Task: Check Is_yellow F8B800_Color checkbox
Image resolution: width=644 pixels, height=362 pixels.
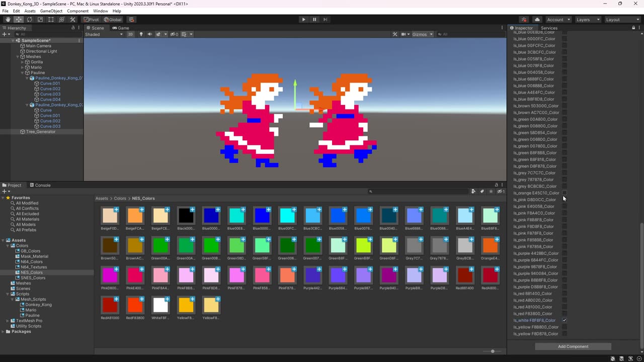Action: point(565,327)
